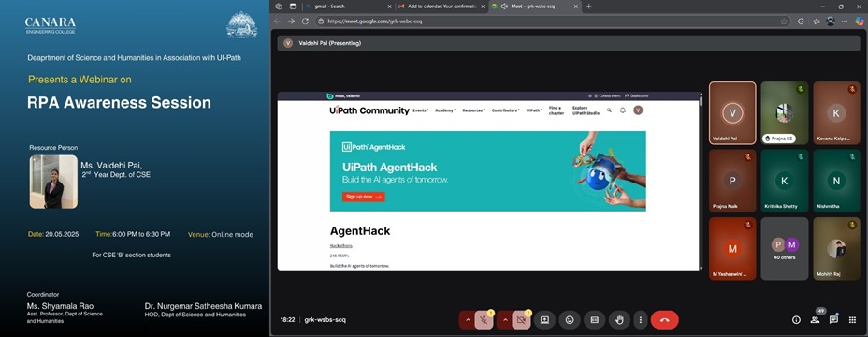Screen dimensions: 868x337
Task: Show the participants people panel
Action: click(x=815, y=320)
